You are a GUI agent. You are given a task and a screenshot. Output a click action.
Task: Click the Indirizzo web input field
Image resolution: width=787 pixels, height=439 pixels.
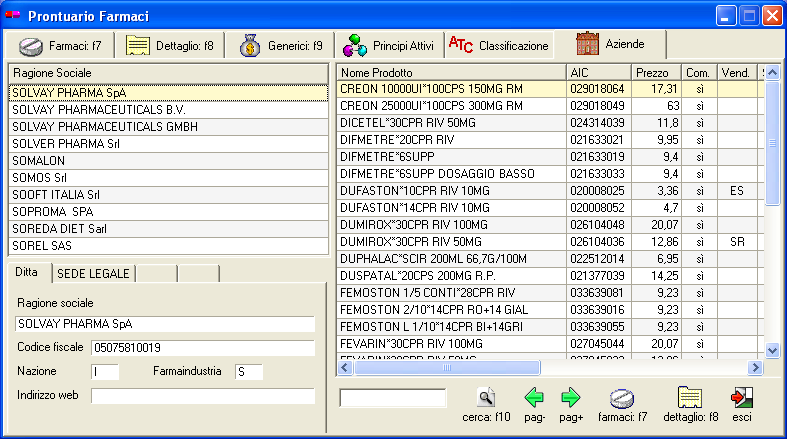coord(202,395)
